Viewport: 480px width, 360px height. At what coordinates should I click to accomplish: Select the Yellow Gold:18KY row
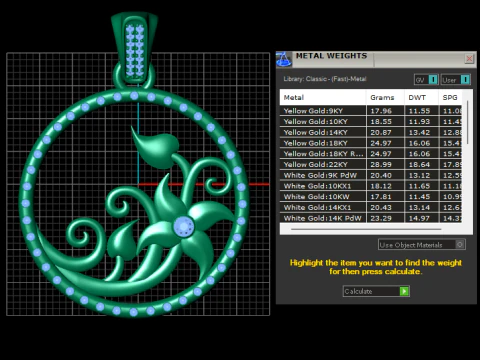point(371,143)
